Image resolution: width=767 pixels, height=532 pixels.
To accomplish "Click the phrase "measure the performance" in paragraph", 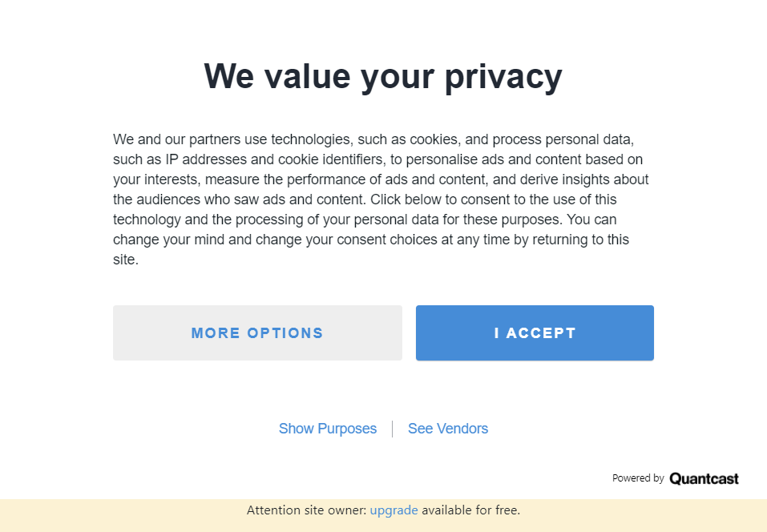I will point(264,179).
